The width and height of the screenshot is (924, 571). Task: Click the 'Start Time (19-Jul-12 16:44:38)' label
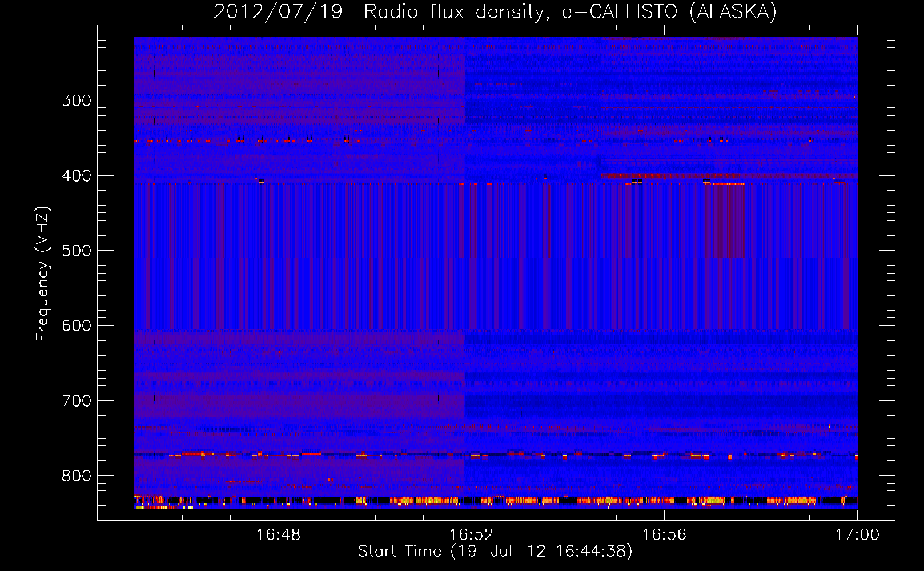tap(495, 551)
